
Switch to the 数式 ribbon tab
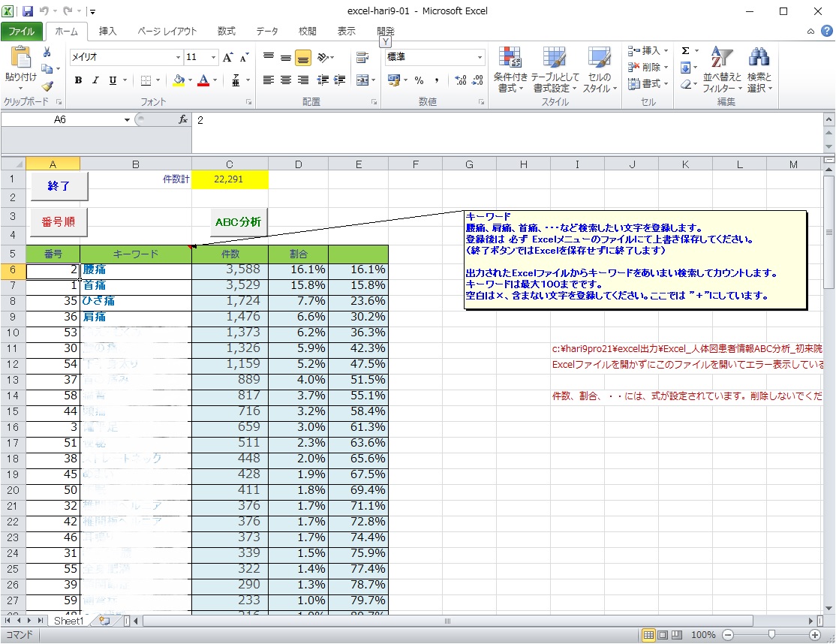(x=226, y=32)
